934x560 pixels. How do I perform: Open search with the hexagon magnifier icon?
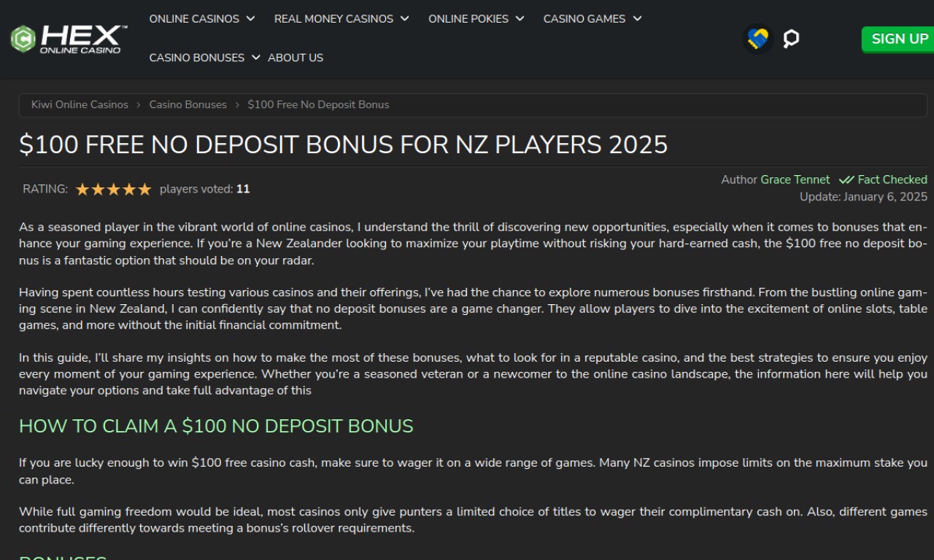point(791,39)
